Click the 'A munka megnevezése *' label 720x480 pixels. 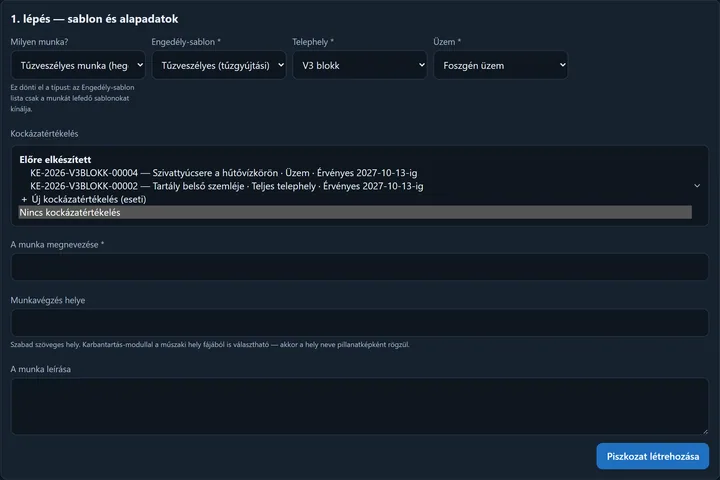57,245
